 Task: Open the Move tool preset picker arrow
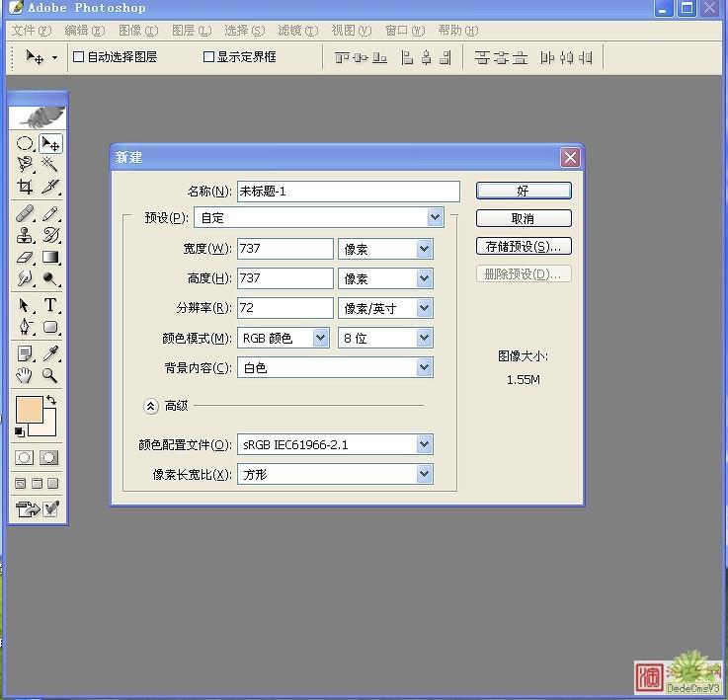pos(54,58)
